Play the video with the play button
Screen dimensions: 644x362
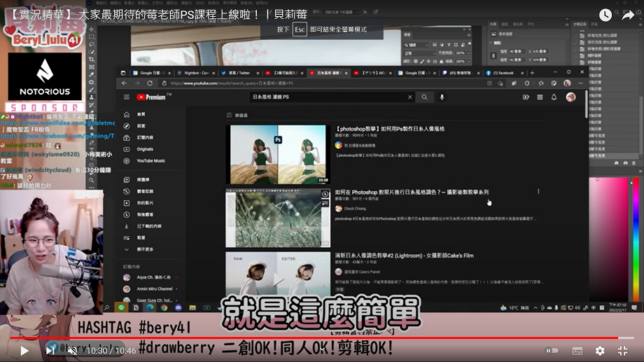coord(24,351)
